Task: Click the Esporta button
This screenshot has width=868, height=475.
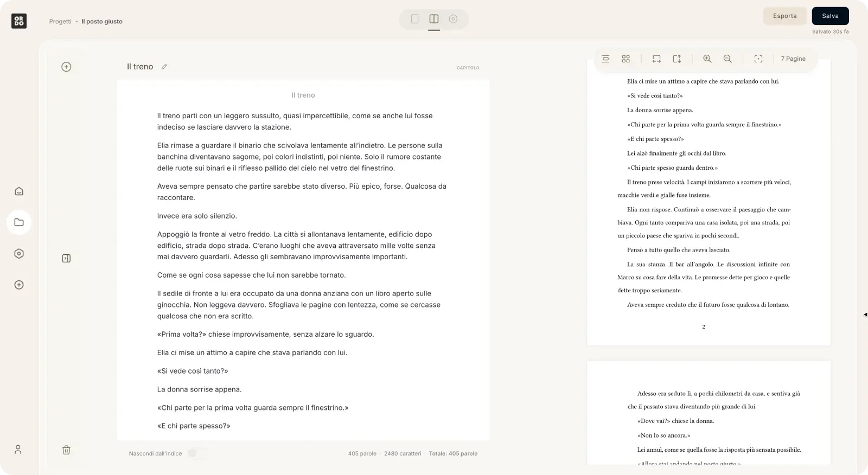Action: point(785,16)
